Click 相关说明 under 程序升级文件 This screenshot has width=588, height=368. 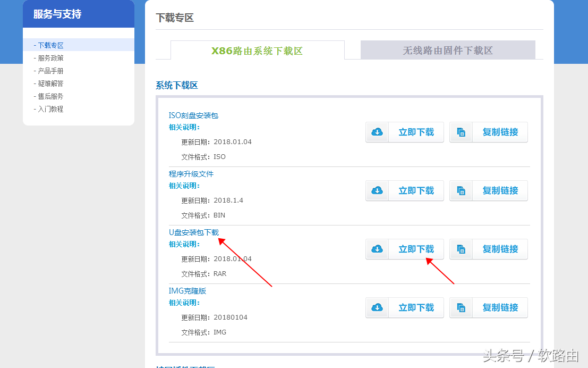(184, 186)
